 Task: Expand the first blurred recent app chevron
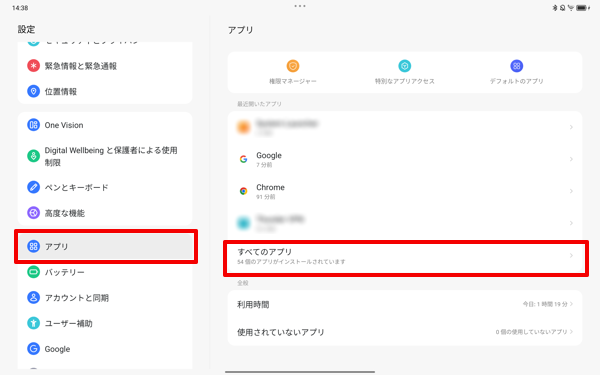(571, 127)
